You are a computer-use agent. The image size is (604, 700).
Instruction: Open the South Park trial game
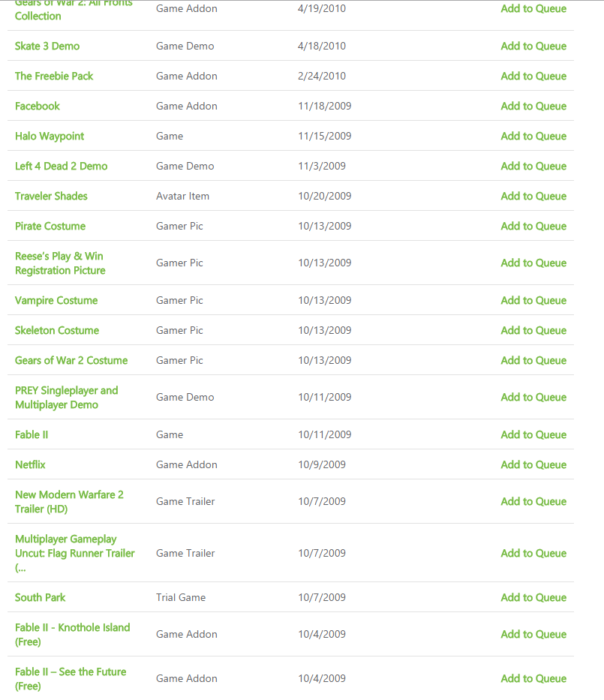pos(41,597)
